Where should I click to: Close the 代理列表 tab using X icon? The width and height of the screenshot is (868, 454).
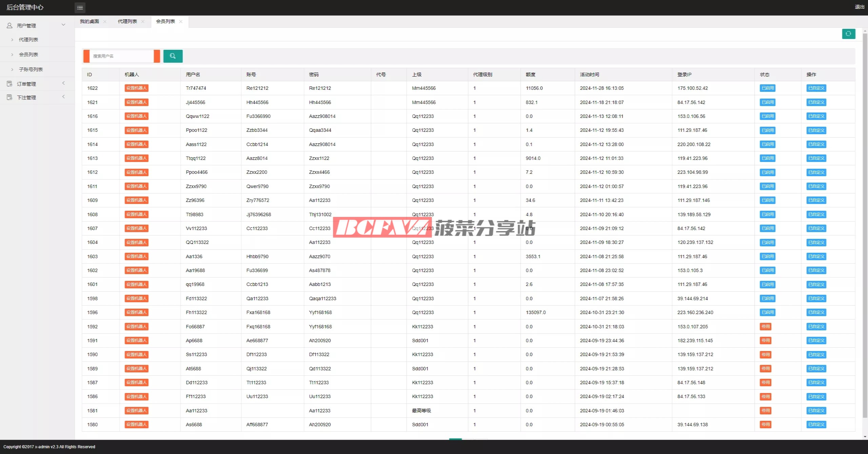(143, 22)
